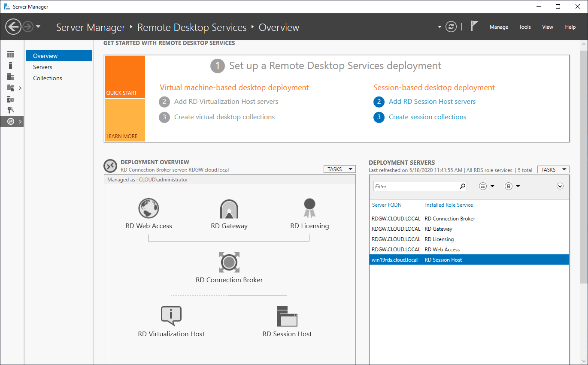Open File and Storage Services
588x365 pixels.
(x=11, y=88)
